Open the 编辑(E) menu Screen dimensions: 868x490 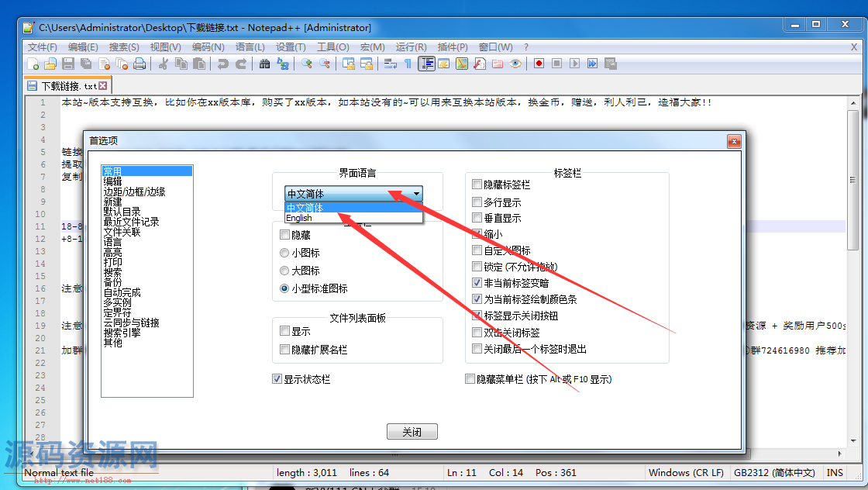tap(83, 47)
